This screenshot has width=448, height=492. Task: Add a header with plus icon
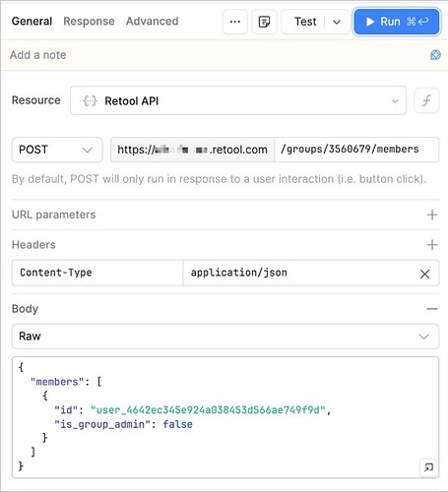(x=432, y=245)
